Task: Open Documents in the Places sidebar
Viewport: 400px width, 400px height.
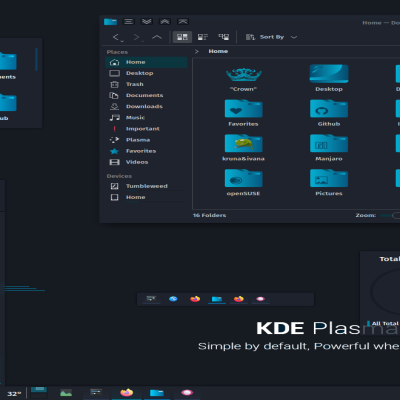Action: pyautogui.click(x=146, y=95)
